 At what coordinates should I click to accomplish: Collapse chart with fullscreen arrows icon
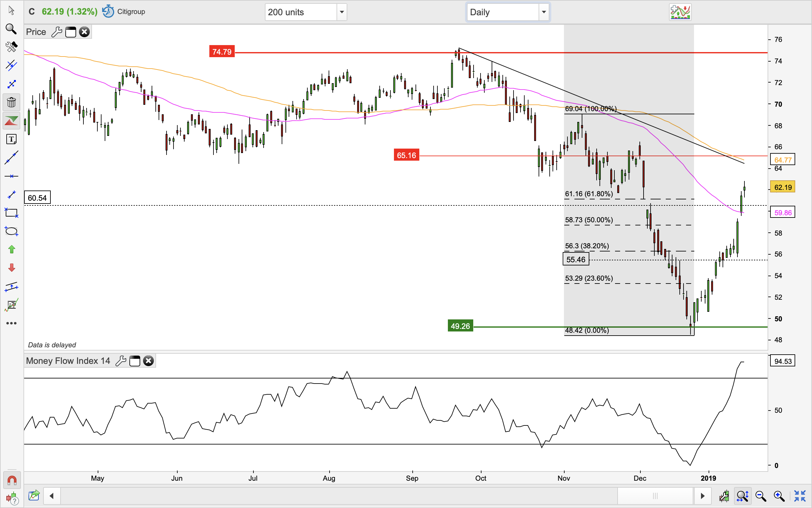coord(800,496)
